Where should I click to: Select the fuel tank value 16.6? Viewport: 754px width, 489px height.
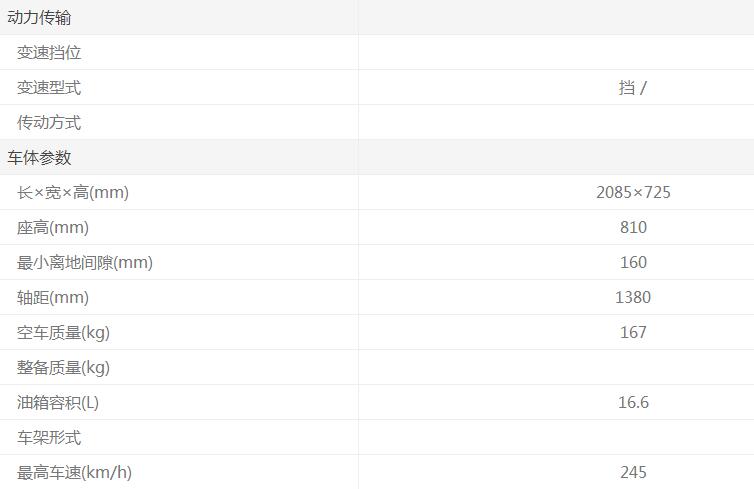tap(633, 403)
